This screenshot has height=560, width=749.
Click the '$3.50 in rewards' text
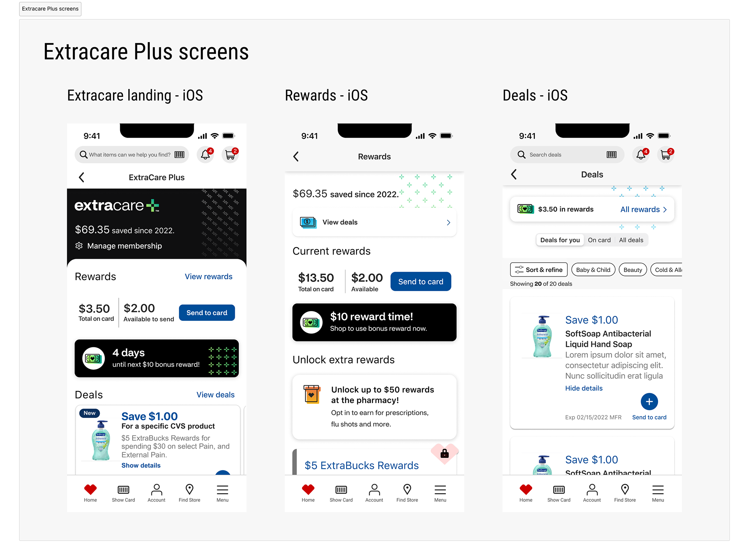566,209
